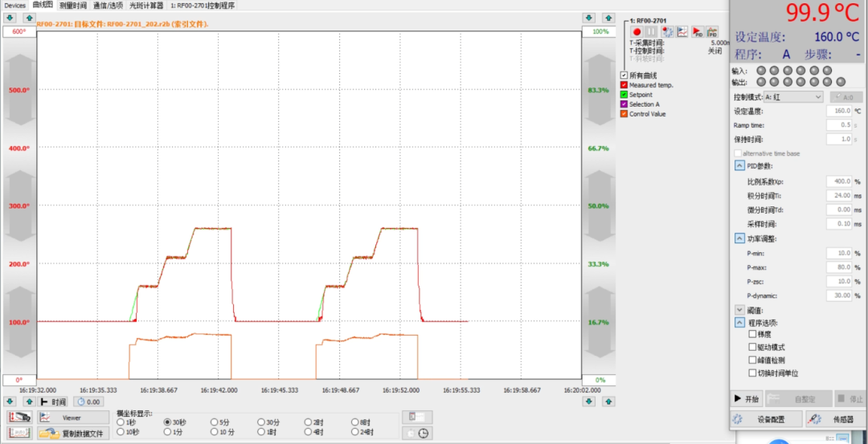Select the 24时 time axis radio
Screen dimensions: 868x444
355,432
